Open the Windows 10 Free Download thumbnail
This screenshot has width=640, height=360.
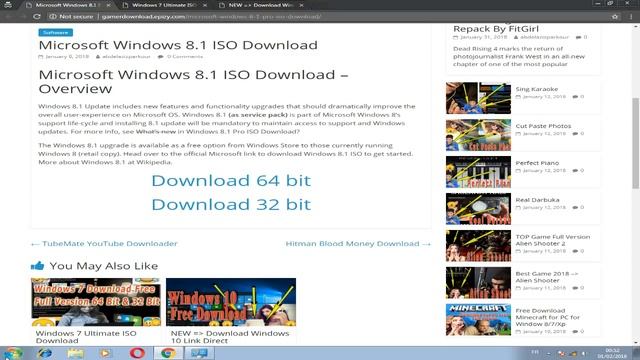[x=231, y=302]
